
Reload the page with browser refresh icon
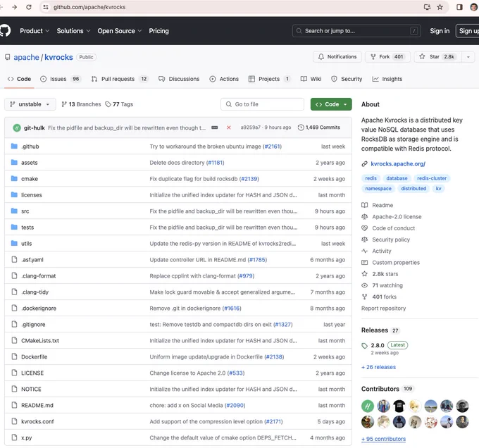tap(29, 7)
